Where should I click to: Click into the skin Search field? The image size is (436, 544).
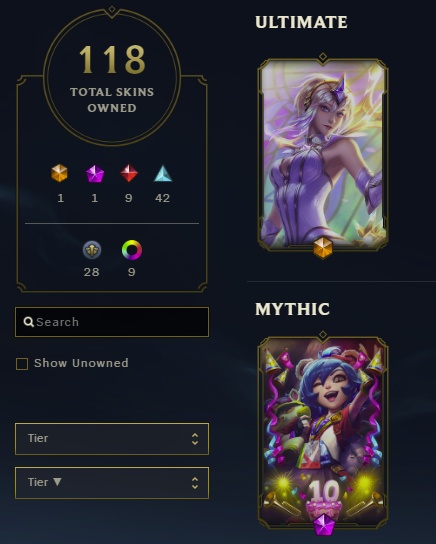(x=112, y=322)
